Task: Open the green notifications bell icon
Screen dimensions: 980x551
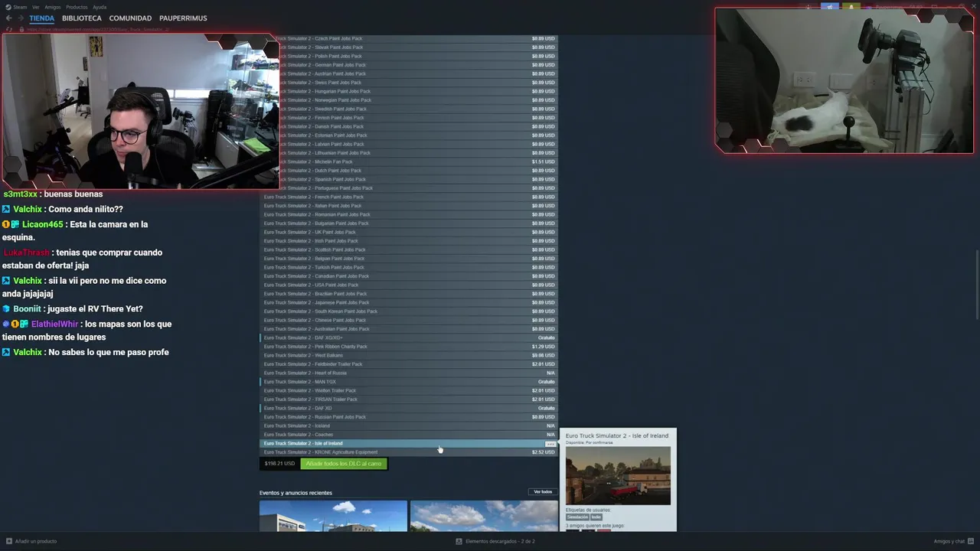Action: click(x=851, y=7)
